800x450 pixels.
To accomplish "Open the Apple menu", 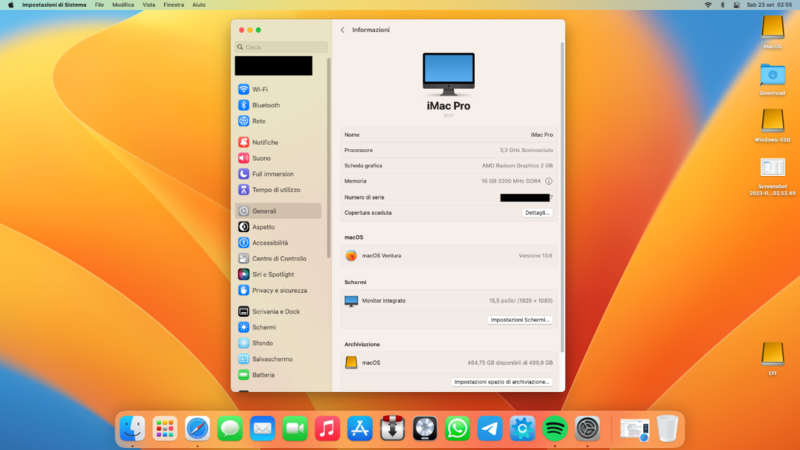I will pos(10,5).
